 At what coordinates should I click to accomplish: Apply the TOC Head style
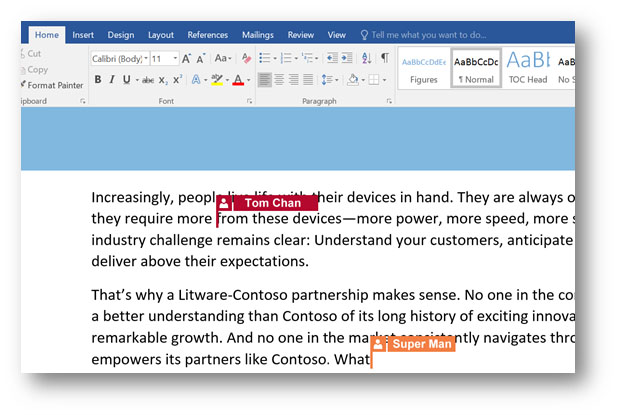[x=526, y=68]
